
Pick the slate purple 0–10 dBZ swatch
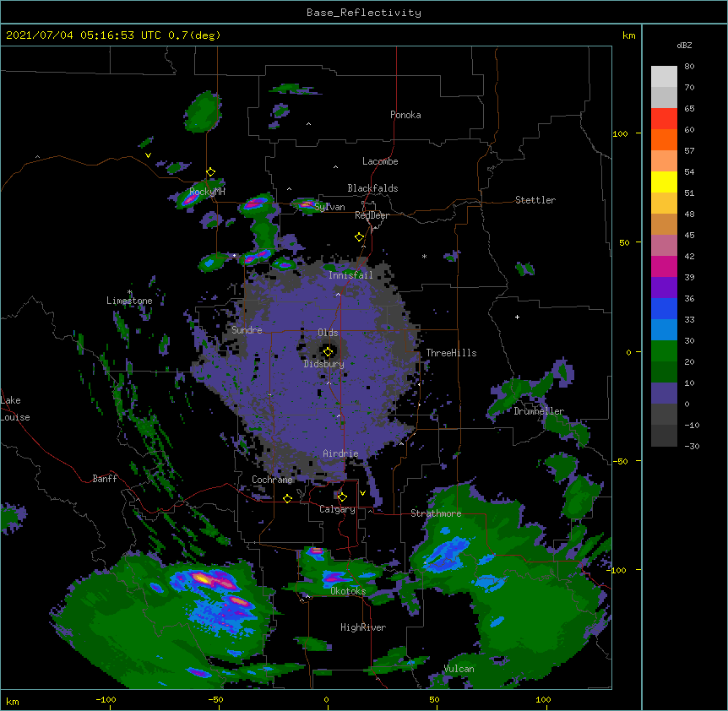tap(664, 393)
